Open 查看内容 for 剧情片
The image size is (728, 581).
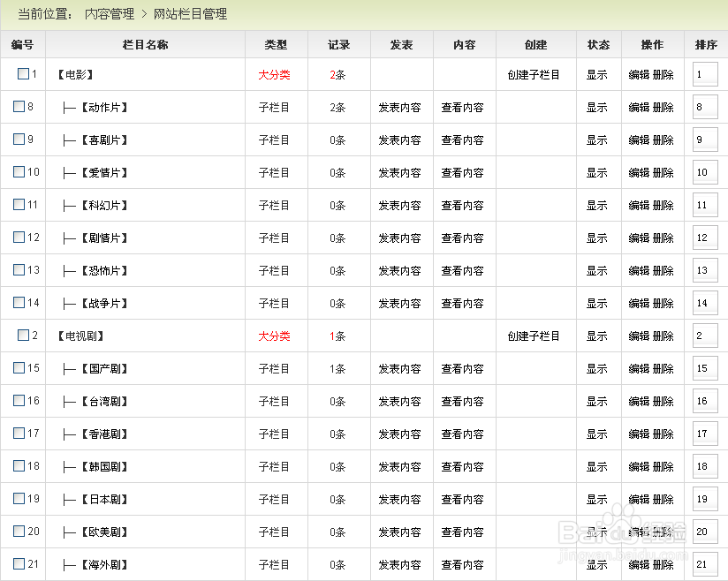coord(462,238)
